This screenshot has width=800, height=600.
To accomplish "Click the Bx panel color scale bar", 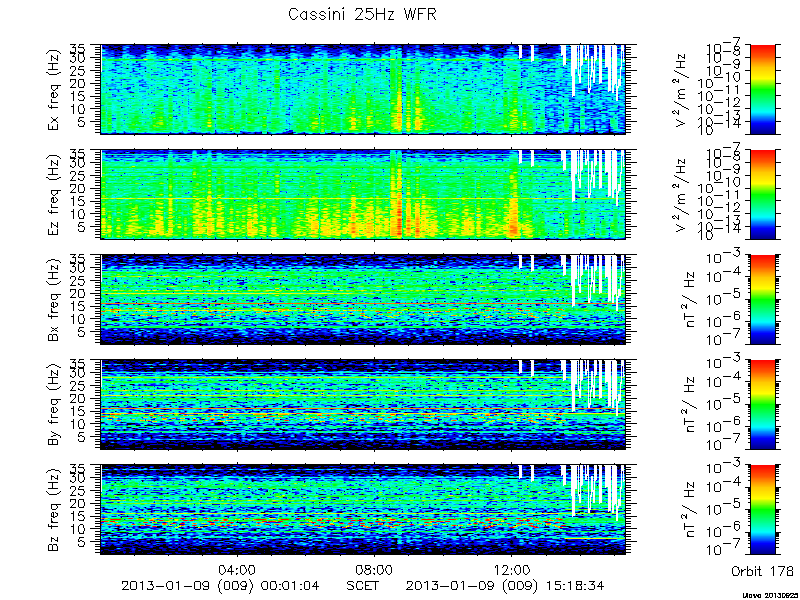I will tap(763, 299).
